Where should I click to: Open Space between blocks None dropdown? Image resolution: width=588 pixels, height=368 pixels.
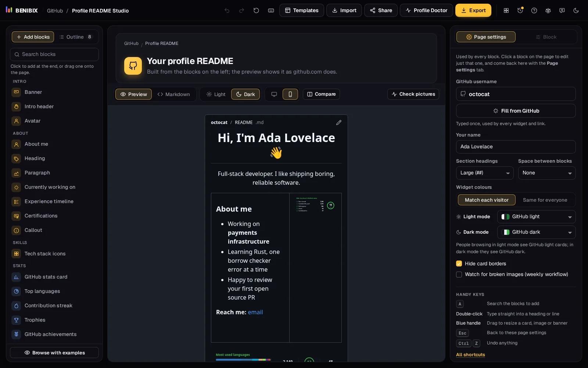tap(547, 173)
